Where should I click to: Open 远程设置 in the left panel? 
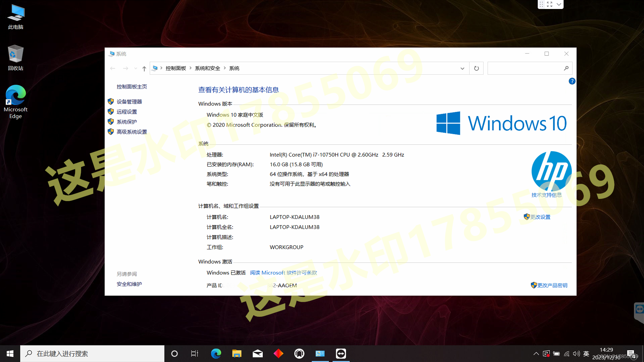click(x=127, y=112)
